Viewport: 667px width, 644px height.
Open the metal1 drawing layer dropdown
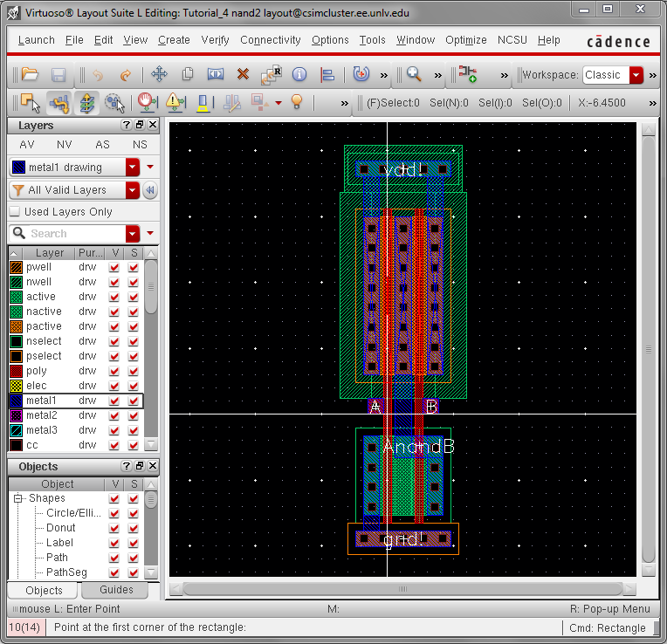point(133,168)
